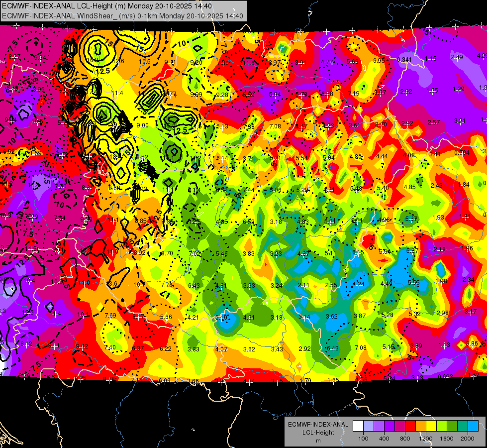487x448 pixels.
Task: Click the grid value '6.95'
Action: click(379, 60)
